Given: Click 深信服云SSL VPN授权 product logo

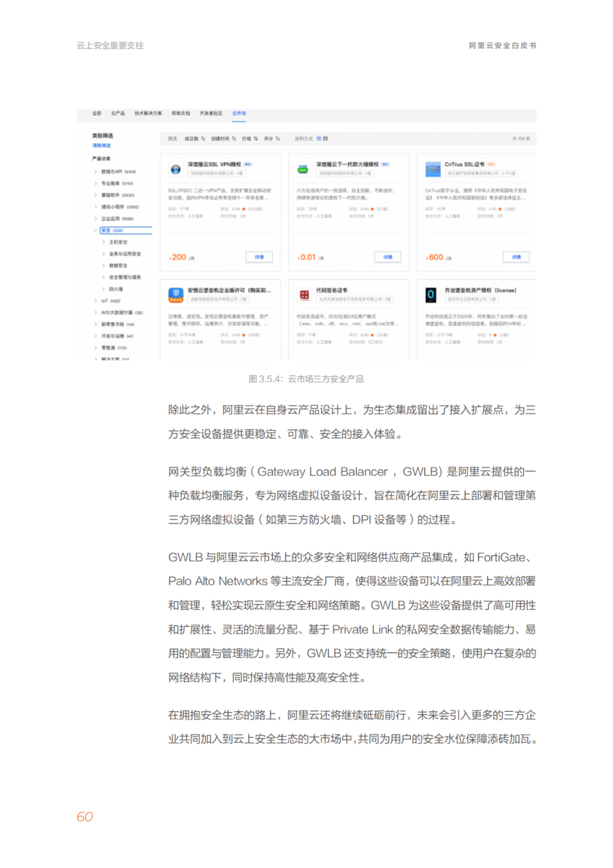Looking at the screenshot, I should pyautogui.click(x=175, y=169).
